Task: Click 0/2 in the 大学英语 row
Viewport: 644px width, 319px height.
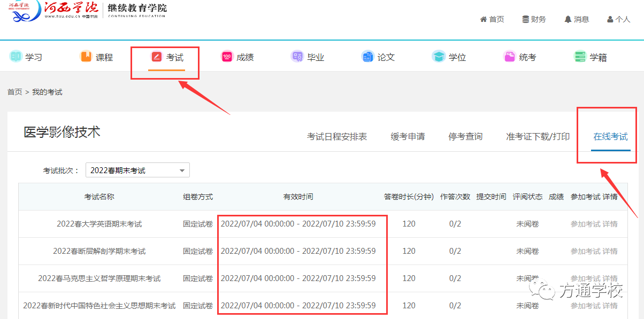Action: click(455, 224)
